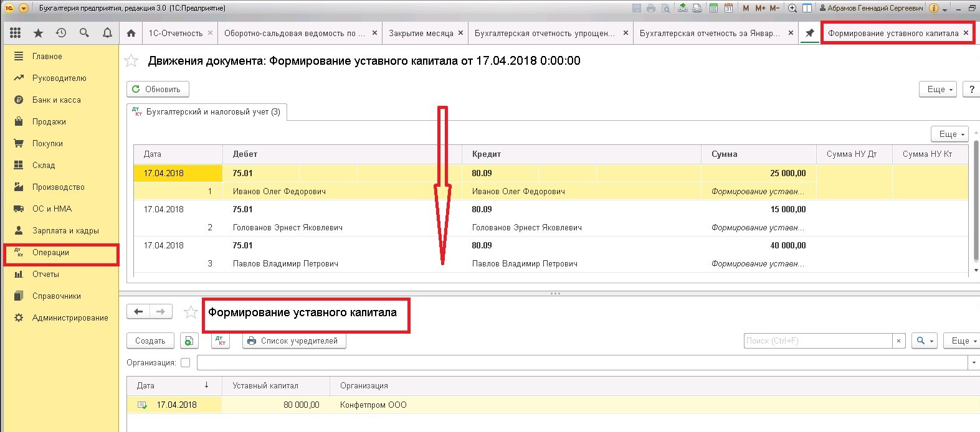Open Favorites star in top toolbar
The width and height of the screenshot is (980, 432).
(x=38, y=33)
